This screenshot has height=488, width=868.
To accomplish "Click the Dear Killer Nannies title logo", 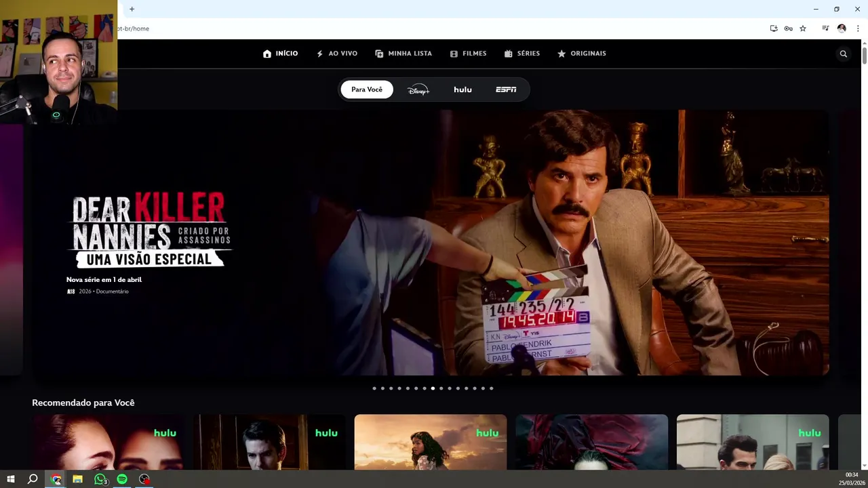I will [151, 230].
